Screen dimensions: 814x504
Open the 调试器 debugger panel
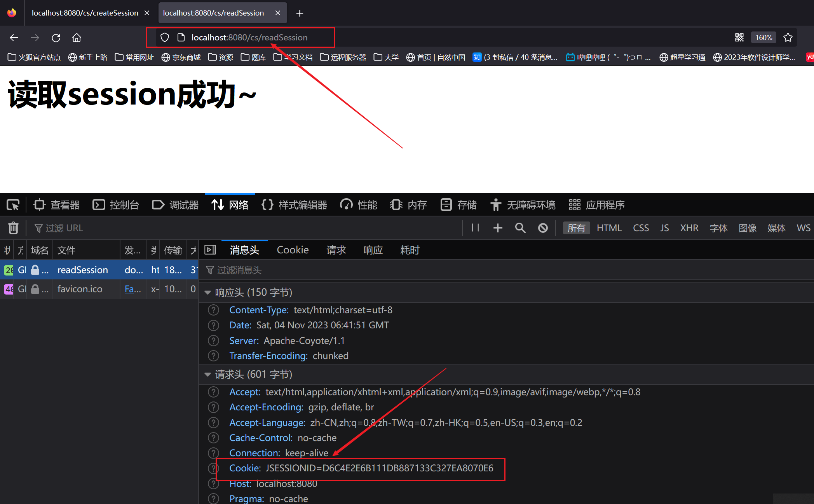tap(175, 205)
